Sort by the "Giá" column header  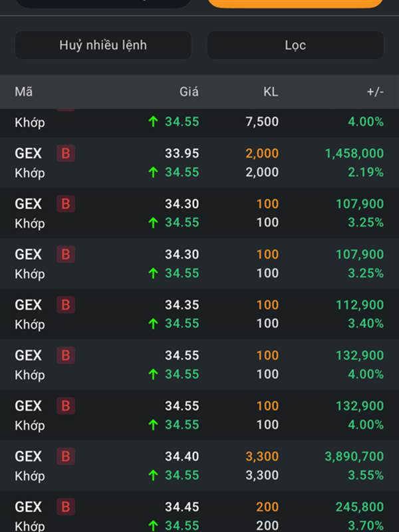tap(189, 92)
